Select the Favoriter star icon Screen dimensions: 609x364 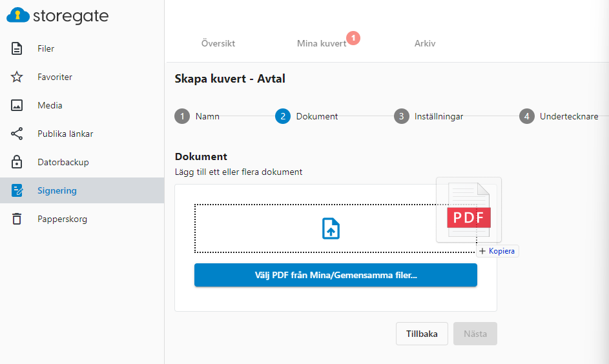17,77
